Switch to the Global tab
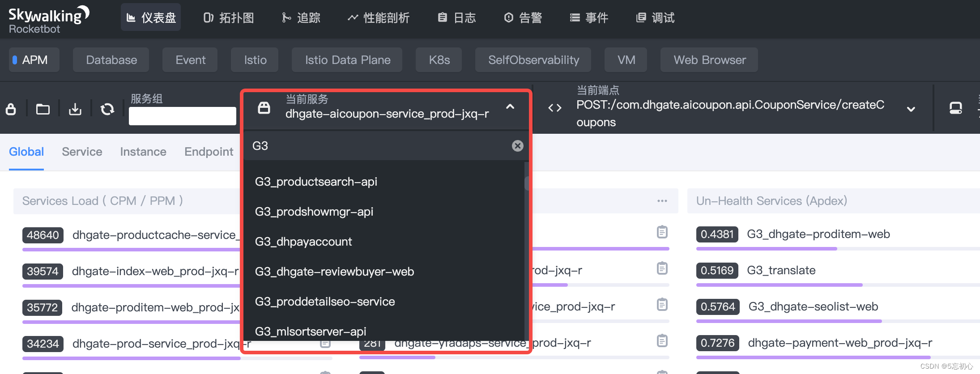The height and width of the screenshot is (374, 980). click(26, 152)
